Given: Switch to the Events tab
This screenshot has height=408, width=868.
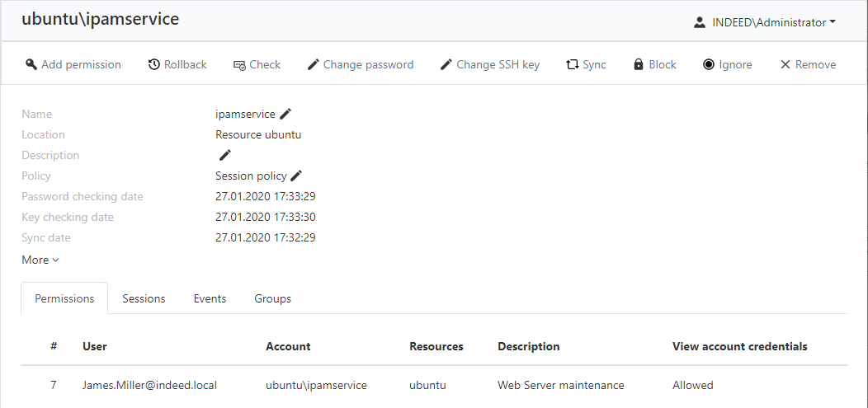Looking at the screenshot, I should coord(210,298).
